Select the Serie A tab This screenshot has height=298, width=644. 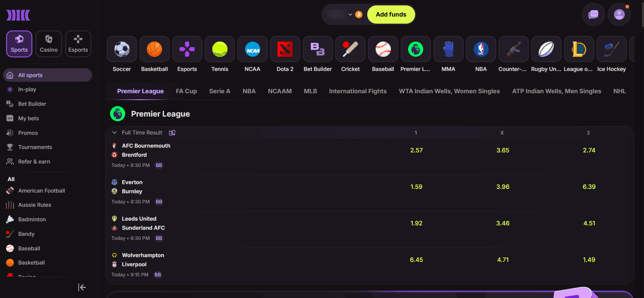click(x=219, y=91)
